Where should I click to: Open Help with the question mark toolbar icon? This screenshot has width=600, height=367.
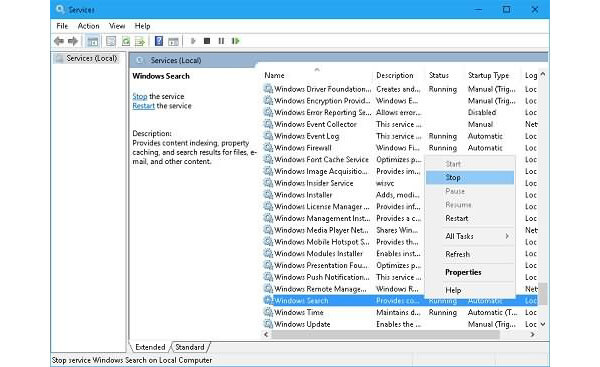[x=159, y=41]
